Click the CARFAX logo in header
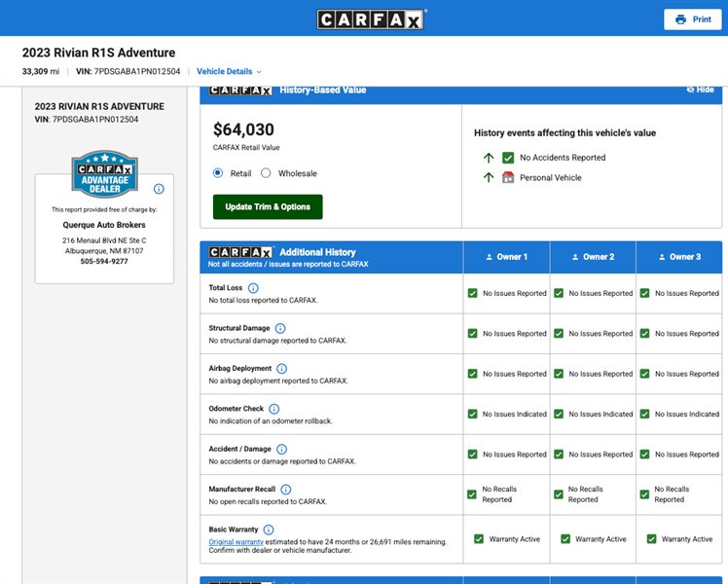Image resolution: width=728 pixels, height=584 pixels. point(370,20)
